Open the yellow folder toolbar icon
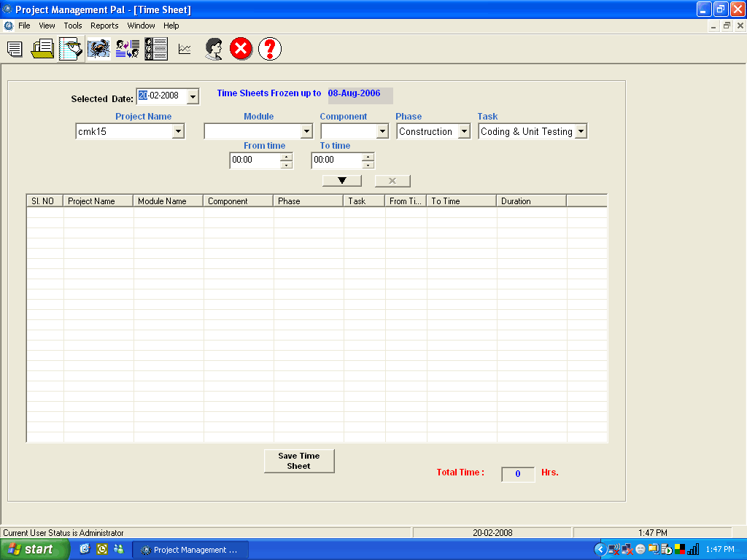The width and height of the screenshot is (747, 560). coord(43,50)
